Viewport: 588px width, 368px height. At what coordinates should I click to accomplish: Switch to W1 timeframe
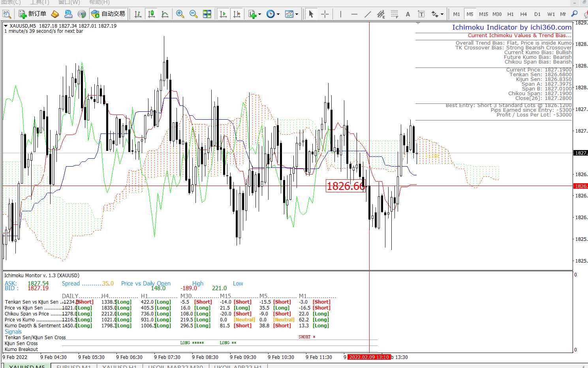click(551, 14)
